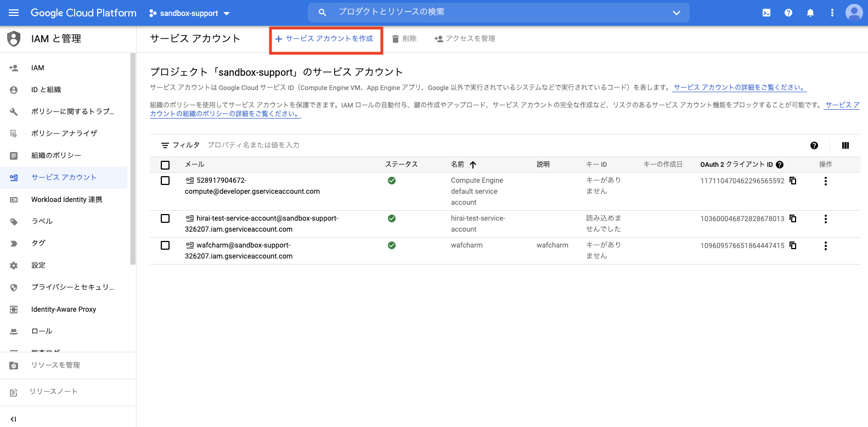Open column display options icon
This screenshot has height=427, width=868.
click(846, 145)
